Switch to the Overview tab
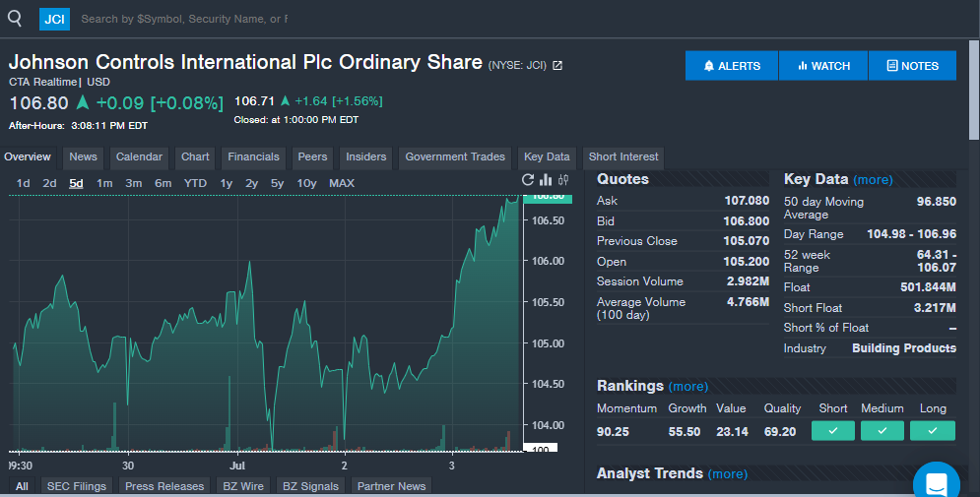This screenshot has width=980, height=497. [28, 157]
